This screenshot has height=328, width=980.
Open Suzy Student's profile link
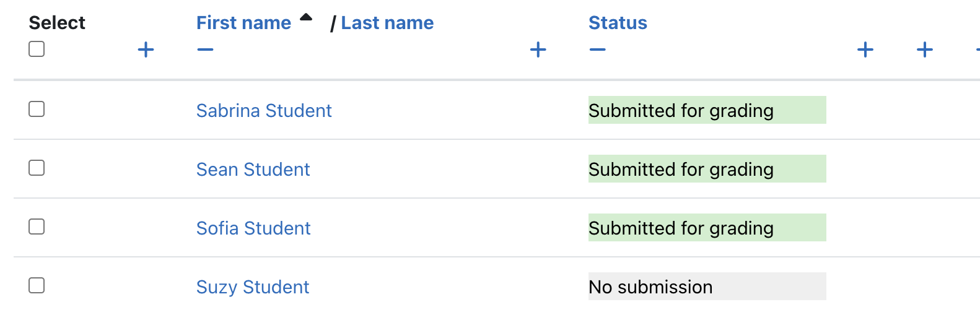pos(252,287)
